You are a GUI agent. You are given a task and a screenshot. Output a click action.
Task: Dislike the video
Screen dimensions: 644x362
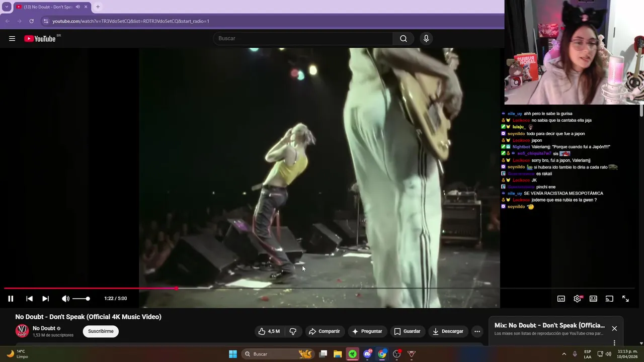pyautogui.click(x=293, y=331)
